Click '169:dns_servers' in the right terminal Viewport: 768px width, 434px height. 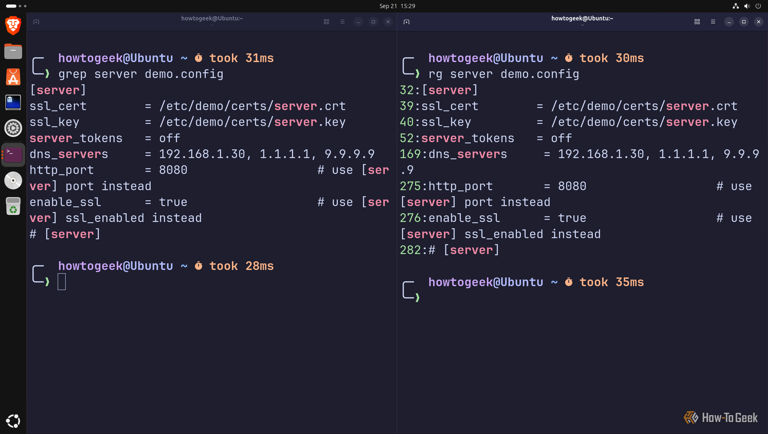click(454, 154)
